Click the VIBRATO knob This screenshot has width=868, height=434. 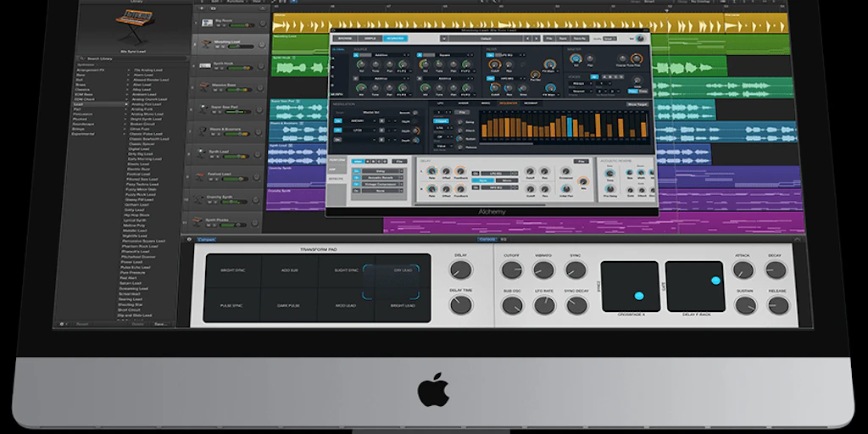[x=543, y=270]
